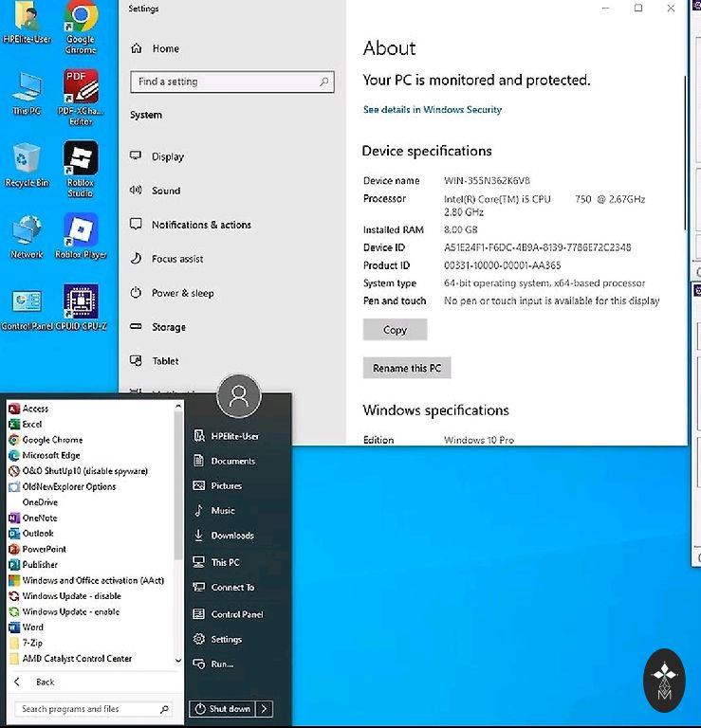Select Windows Update - disable entry

(x=71, y=596)
